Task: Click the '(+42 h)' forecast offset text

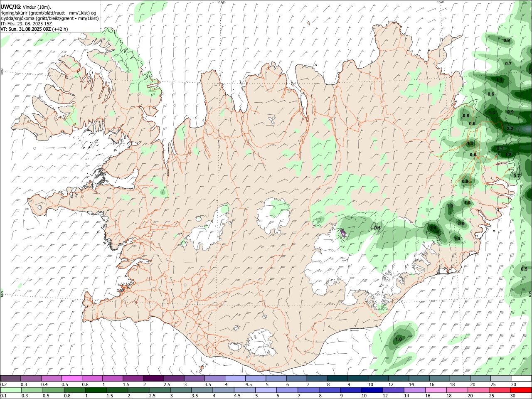Action: [x=60, y=29]
